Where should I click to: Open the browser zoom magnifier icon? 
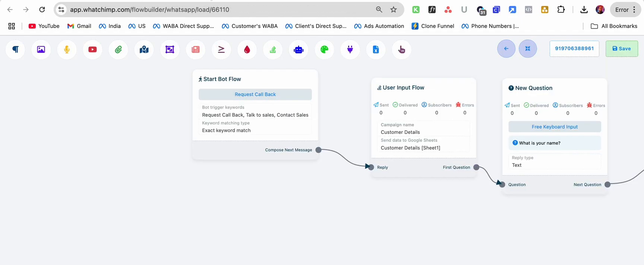click(x=379, y=10)
